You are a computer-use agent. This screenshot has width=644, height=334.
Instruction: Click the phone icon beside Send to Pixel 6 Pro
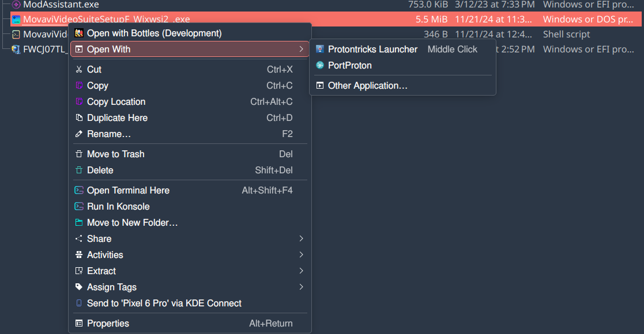tap(79, 303)
